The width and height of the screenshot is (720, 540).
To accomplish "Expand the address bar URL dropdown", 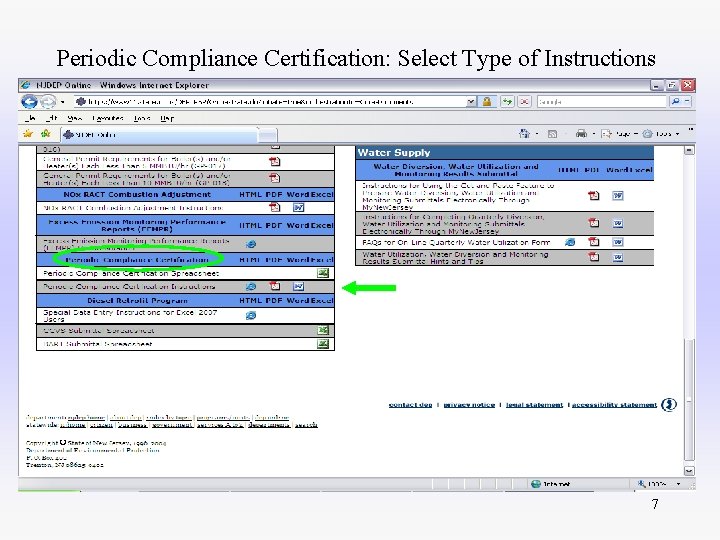I will 471,101.
